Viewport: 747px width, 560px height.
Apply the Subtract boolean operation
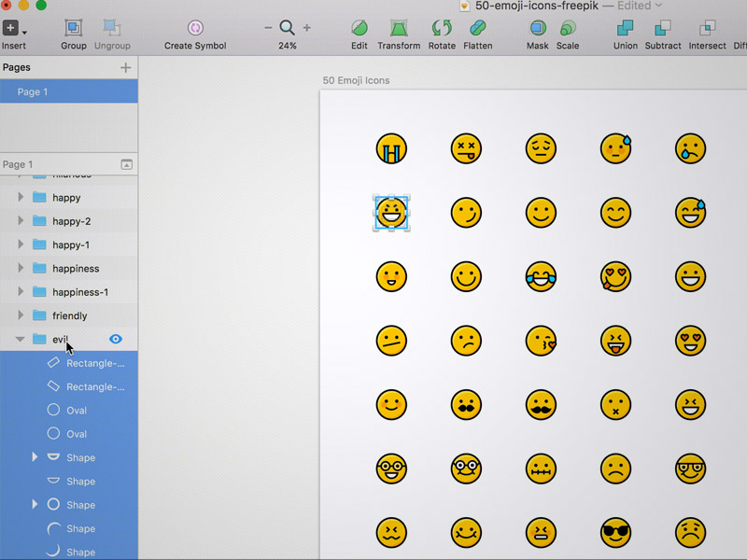click(x=663, y=28)
